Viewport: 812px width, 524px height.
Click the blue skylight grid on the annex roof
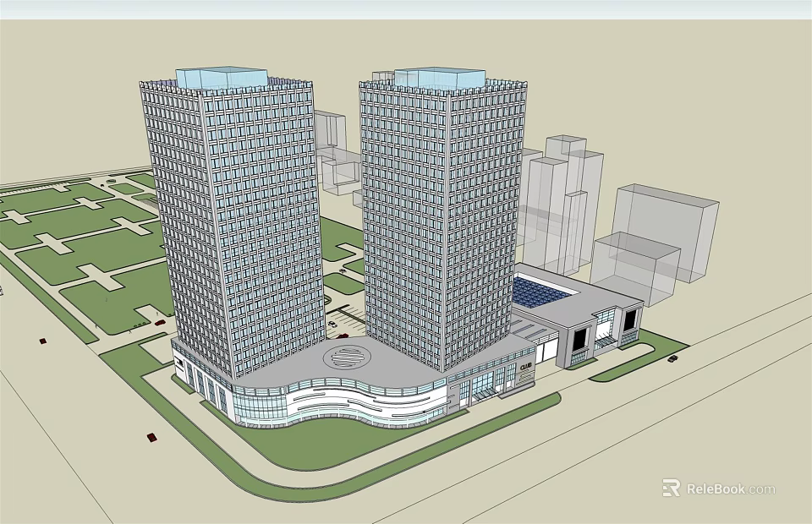(543, 292)
